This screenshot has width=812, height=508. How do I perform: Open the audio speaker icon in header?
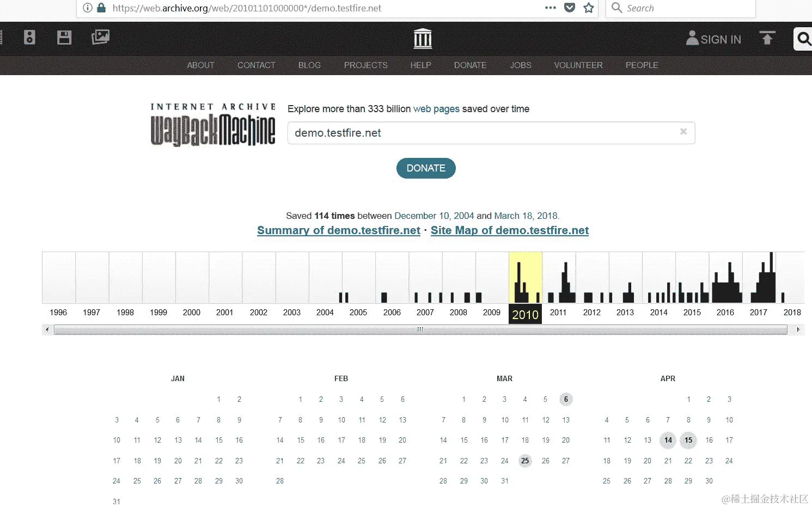(29, 37)
